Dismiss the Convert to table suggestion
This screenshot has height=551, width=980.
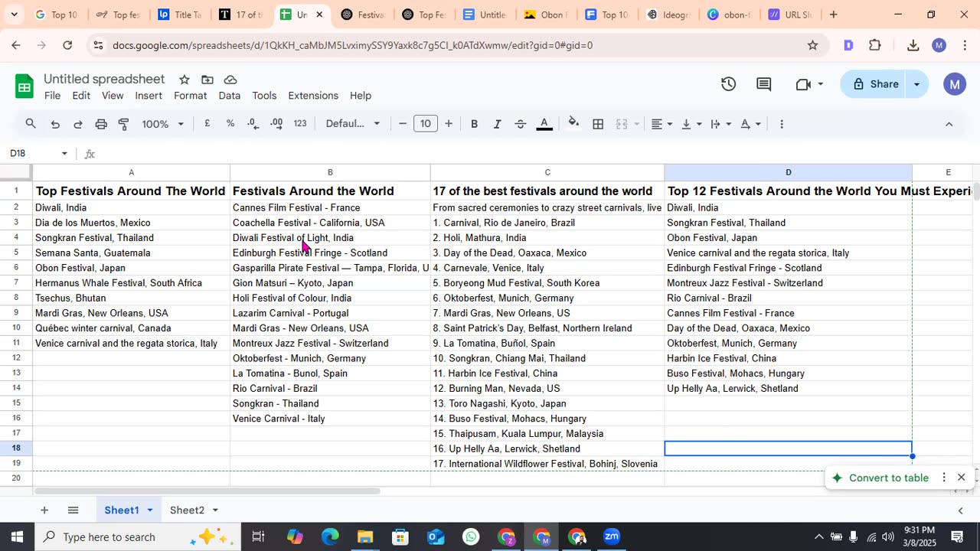(x=962, y=478)
